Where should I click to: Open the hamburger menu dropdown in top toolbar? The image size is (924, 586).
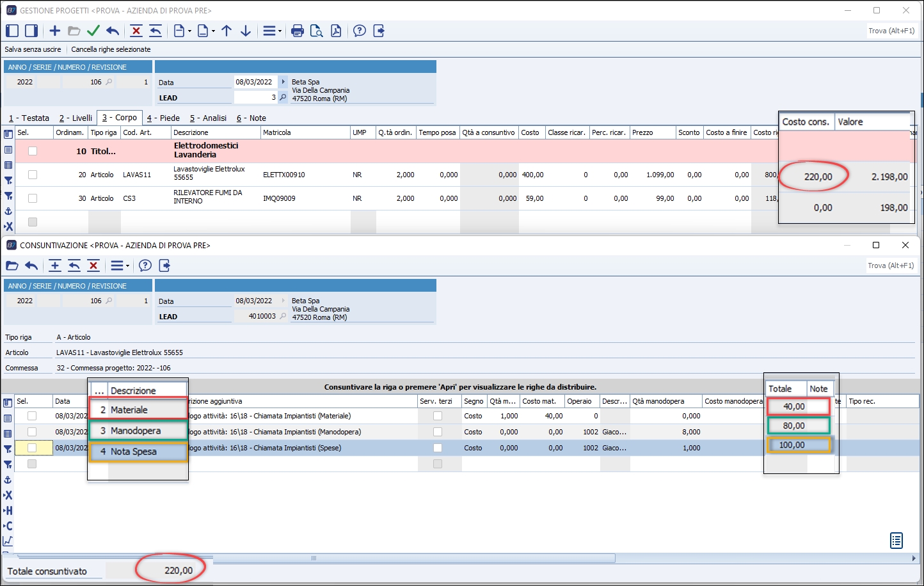coord(271,31)
